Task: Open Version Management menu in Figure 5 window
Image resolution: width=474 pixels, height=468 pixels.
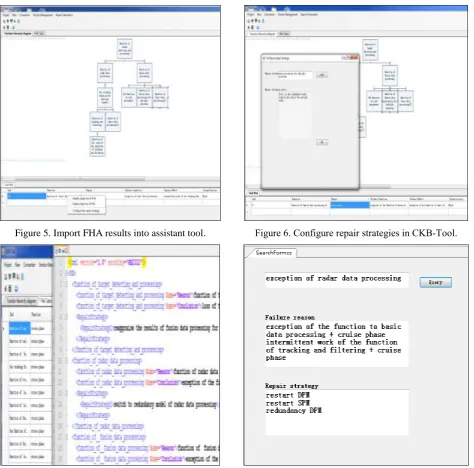Action: coord(42,15)
